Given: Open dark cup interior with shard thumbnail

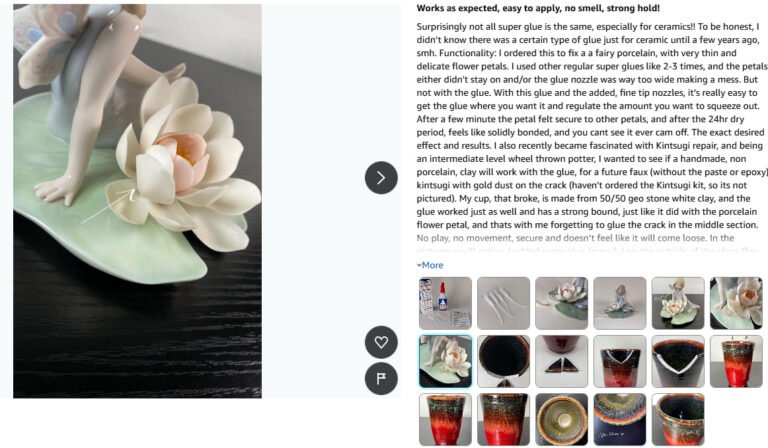Looking at the screenshot, I should (504, 361).
